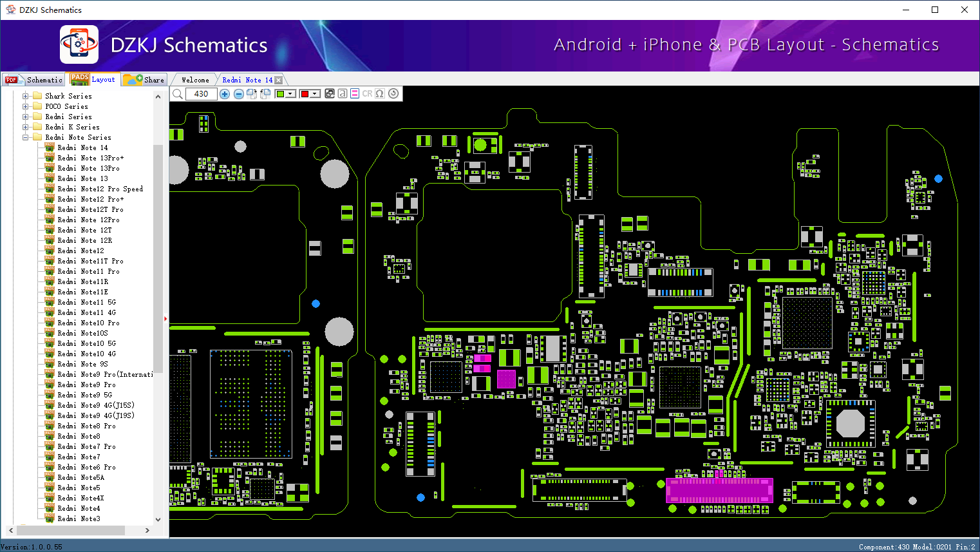Click the tree's horizontal scroll right arrow

(147, 530)
